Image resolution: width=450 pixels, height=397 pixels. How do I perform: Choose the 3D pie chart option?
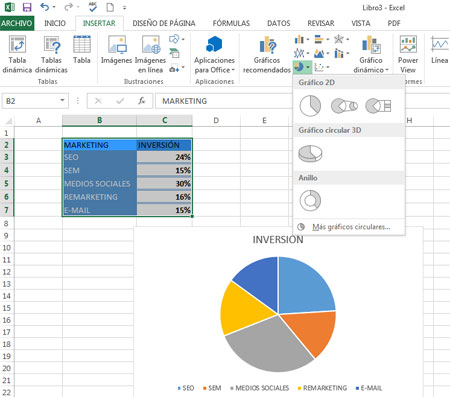click(310, 153)
